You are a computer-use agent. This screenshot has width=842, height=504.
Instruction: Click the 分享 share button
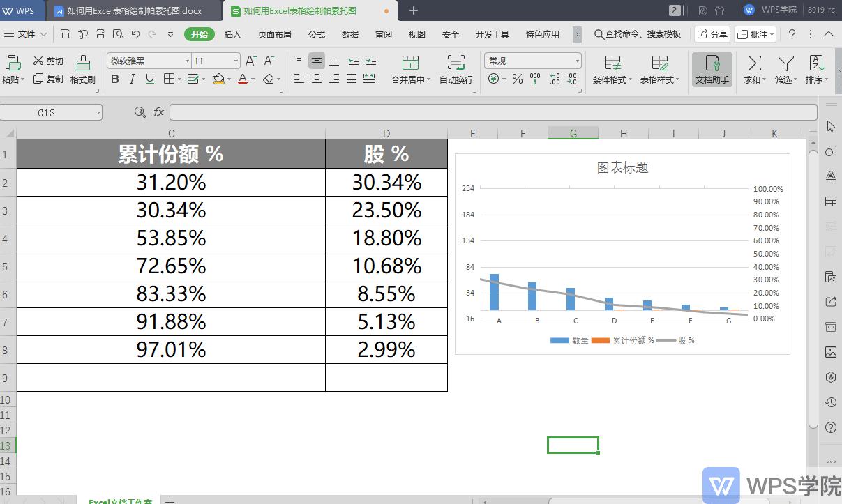[x=712, y=33]
